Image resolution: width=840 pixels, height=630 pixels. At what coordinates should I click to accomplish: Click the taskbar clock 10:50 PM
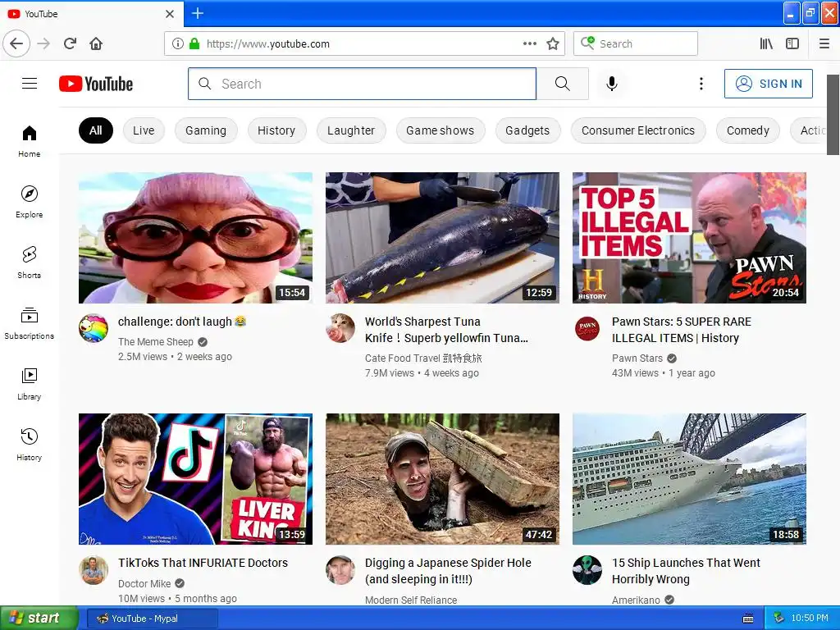coord(810,619)
